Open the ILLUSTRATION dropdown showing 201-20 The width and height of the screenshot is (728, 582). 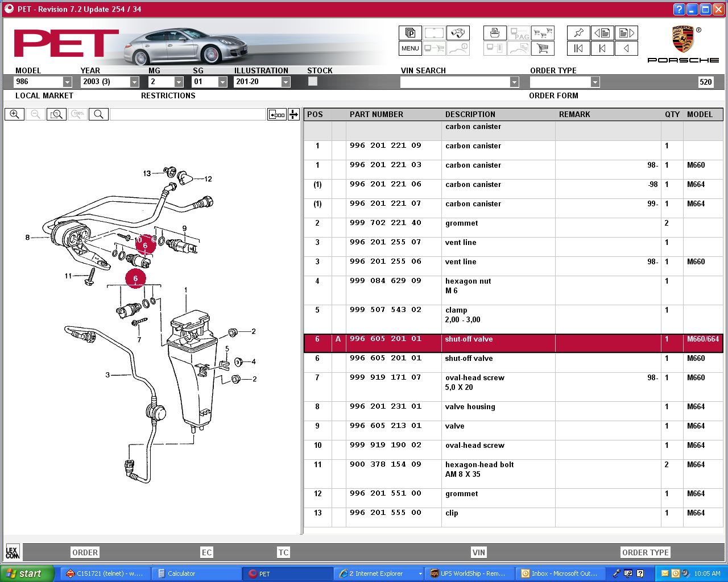coord(286,82)
